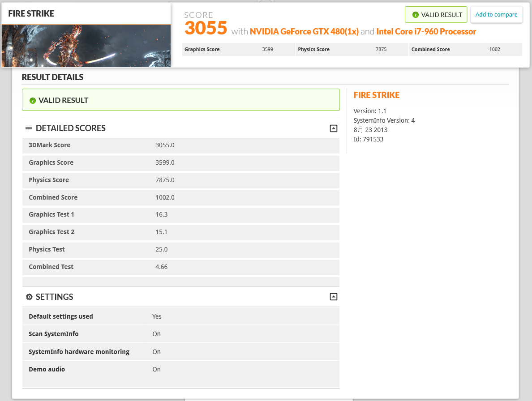Click the green info icon in Valid Result banner
Screen dimensions: 532x401
pyautogui.click(x=33, y=101)
